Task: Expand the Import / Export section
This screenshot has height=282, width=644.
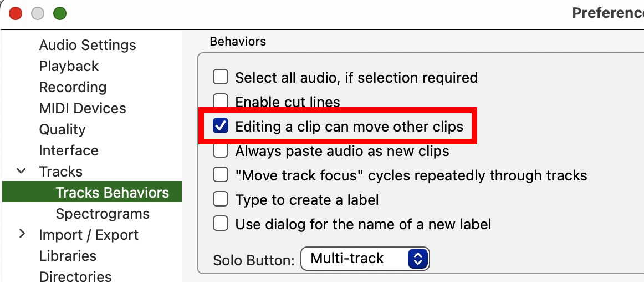Action: (x=22, y=234)
